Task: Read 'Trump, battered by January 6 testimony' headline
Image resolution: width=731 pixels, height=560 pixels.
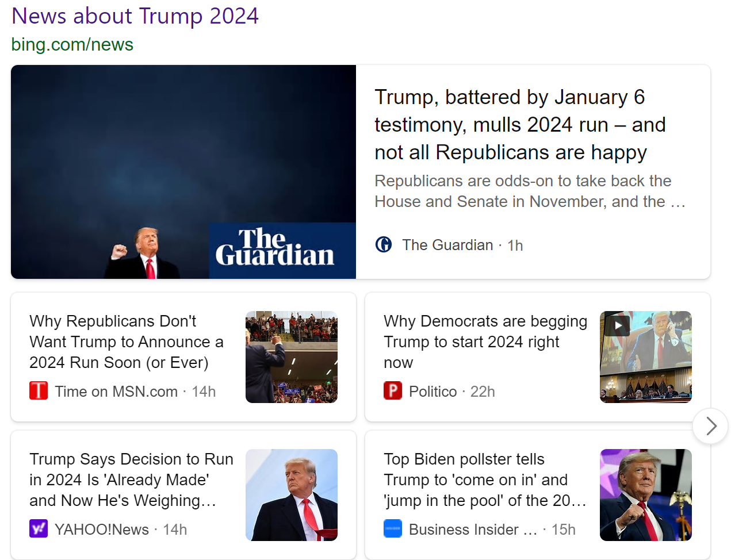Action: pos(520,125)
